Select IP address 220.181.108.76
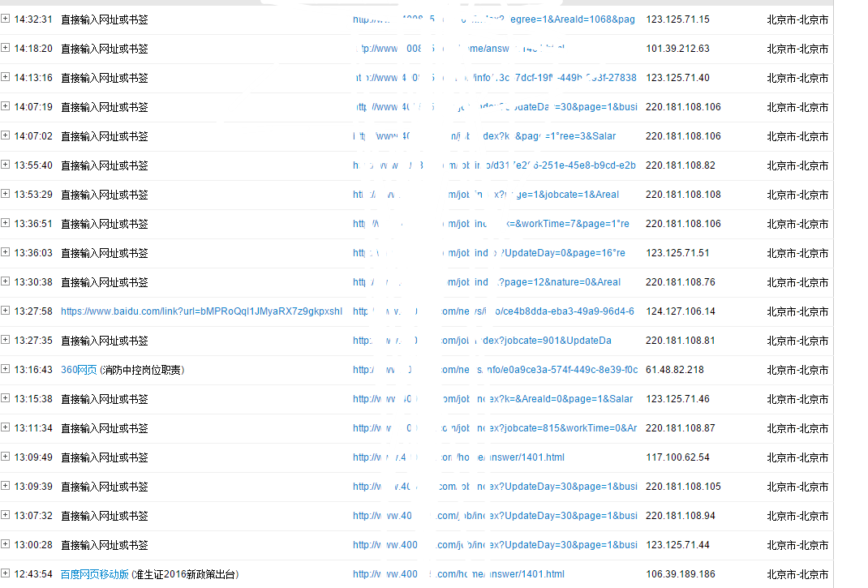This screenshot has height=588, width=868. [681, 282]
